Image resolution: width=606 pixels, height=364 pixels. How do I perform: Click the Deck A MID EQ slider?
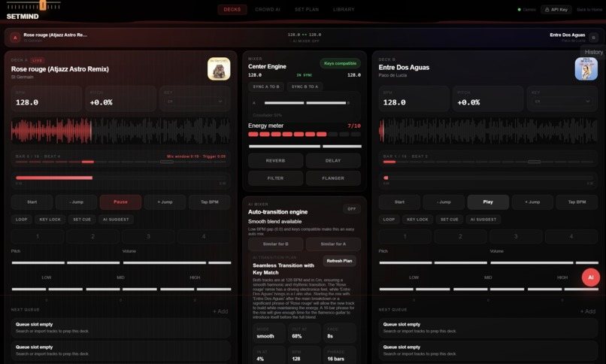pyautogui.click(x=121, y=289)
